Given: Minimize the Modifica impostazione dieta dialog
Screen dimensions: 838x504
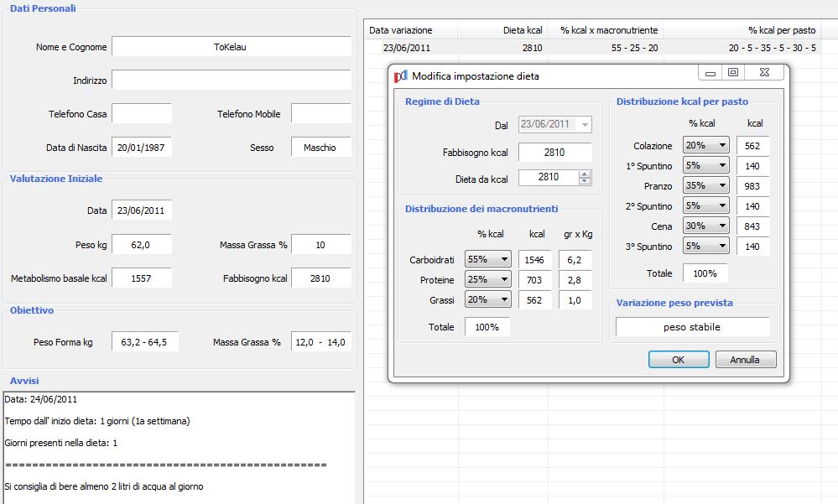Looking at the screenshot, I should point(710,73).
